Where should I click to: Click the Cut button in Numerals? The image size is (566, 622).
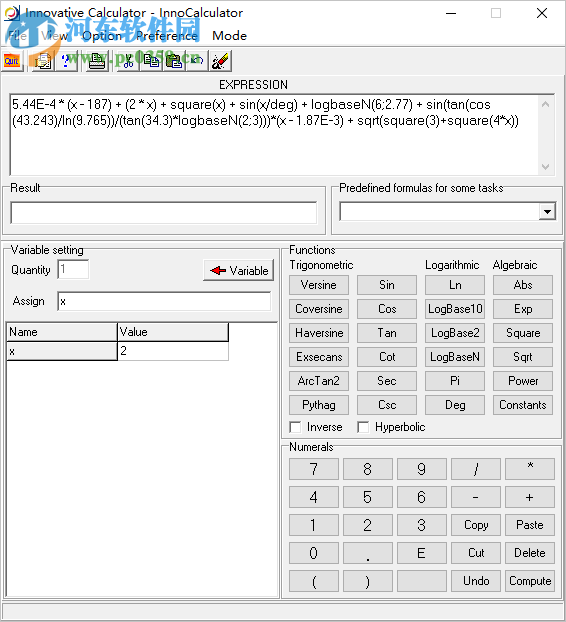(476, 553)
